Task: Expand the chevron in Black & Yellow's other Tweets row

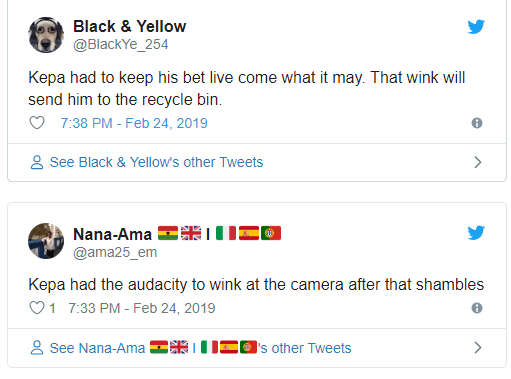Action: (478, 162)
